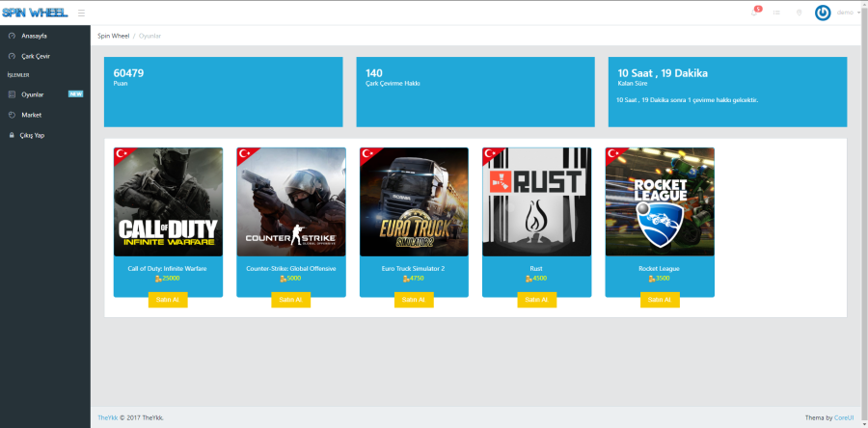Image resolution: width=868 pixels, height=428 pixels.
Task: Click the Oyunlar calculator icon
Action: (x=13, y=94)
